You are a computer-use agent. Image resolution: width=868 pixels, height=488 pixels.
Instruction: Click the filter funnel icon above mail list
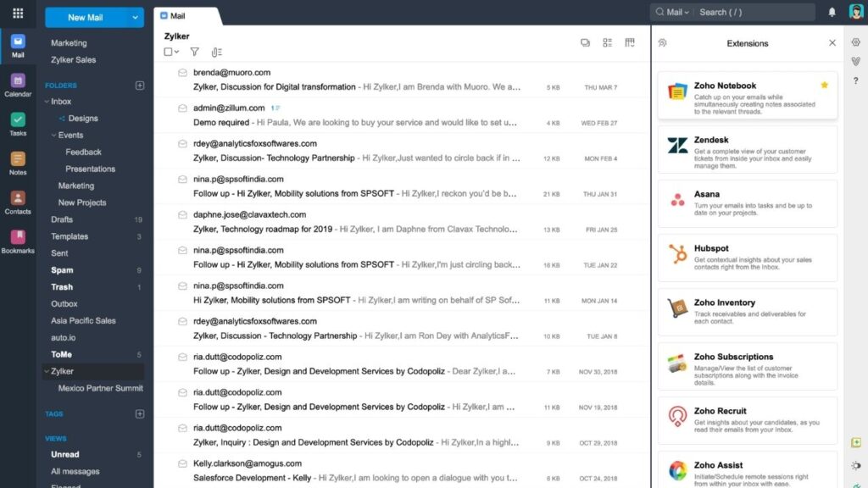(194, 53)
